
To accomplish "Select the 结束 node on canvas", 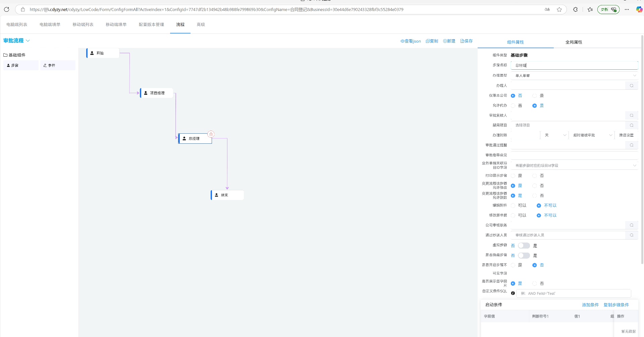I will click(227, 195).
